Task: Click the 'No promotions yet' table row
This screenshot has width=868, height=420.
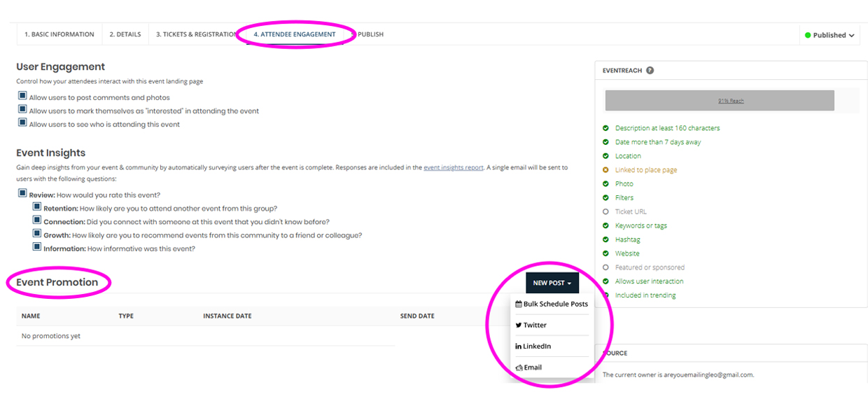Action: click(206, 336)
